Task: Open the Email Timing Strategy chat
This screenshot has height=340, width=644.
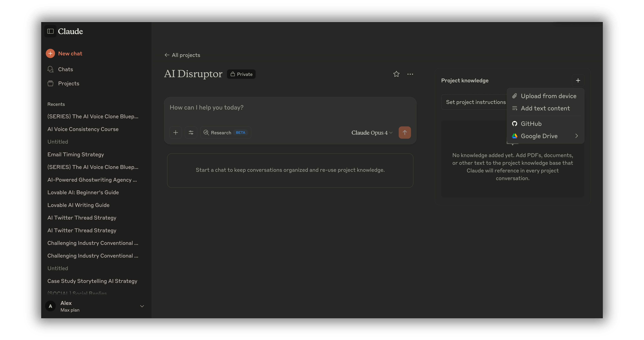Action: pos(75,154)
